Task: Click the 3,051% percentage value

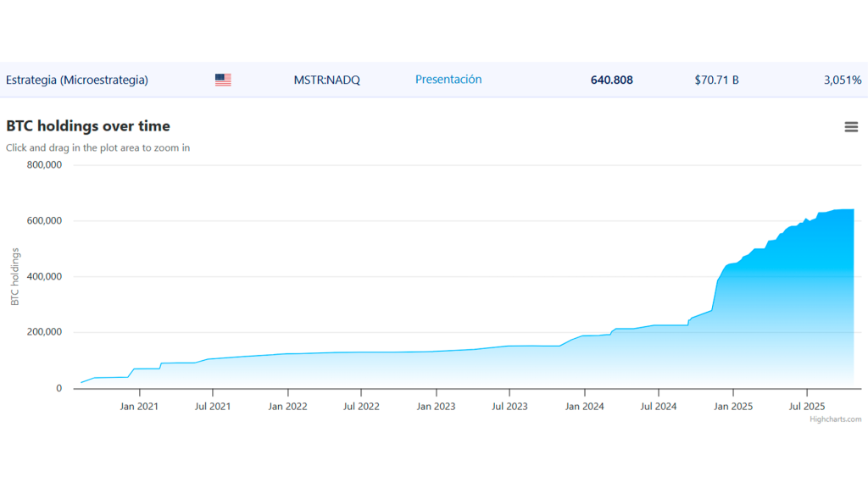Action: pos(842,80)
